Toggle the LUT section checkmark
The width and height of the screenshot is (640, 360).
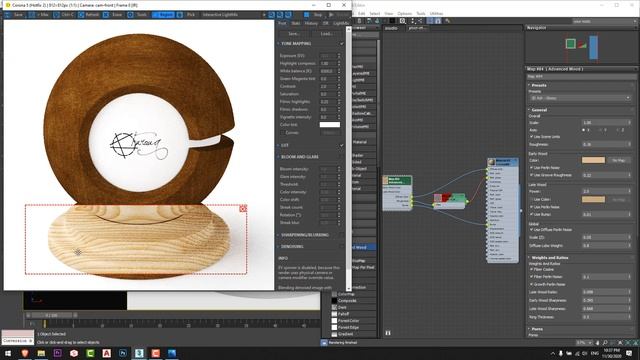(342, 145)
